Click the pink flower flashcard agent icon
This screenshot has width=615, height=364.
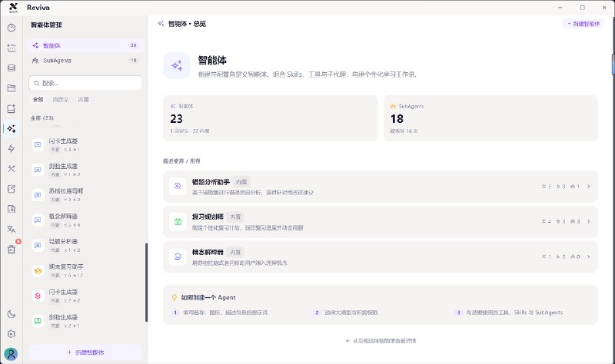(x=38, y=296)
